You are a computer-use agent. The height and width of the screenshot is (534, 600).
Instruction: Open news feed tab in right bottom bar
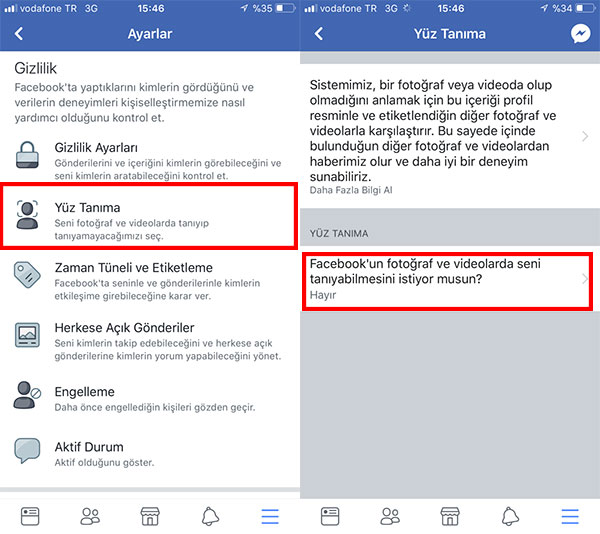[330, 516]
